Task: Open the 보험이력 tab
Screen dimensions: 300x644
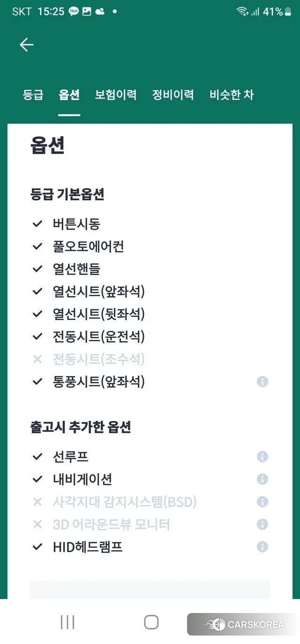Action: 116,95
